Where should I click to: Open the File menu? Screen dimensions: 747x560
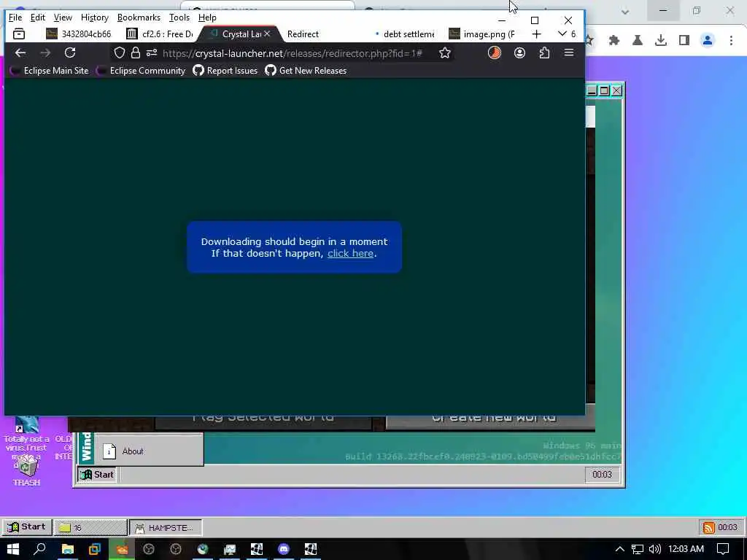(15, 17)
